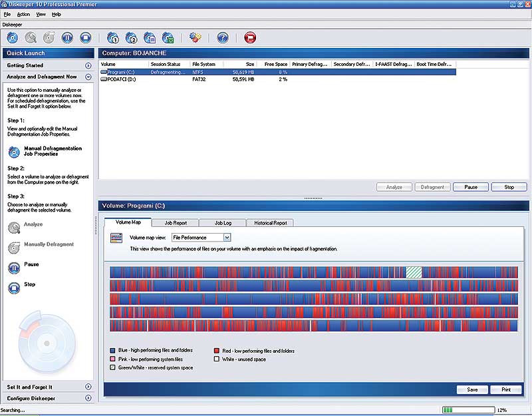Switch to the Historical Report tab
532x416 pixels.
(271, 223)
